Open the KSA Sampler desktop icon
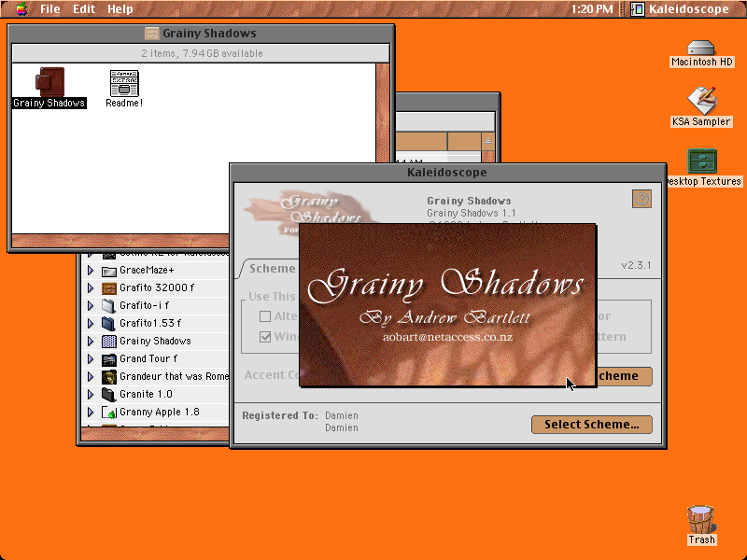This screenshot has width=747, height=560. (701, 101)
